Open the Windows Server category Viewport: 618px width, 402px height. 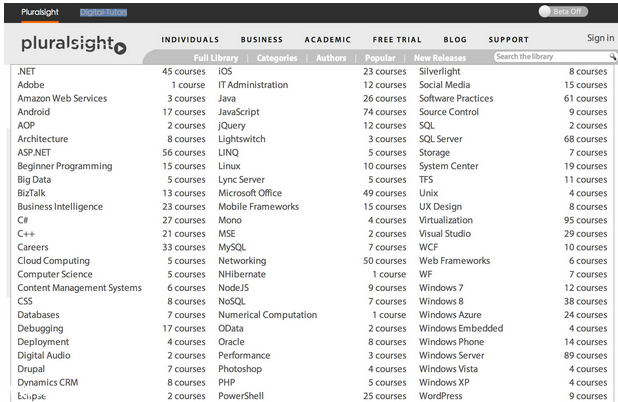point(452,355)
